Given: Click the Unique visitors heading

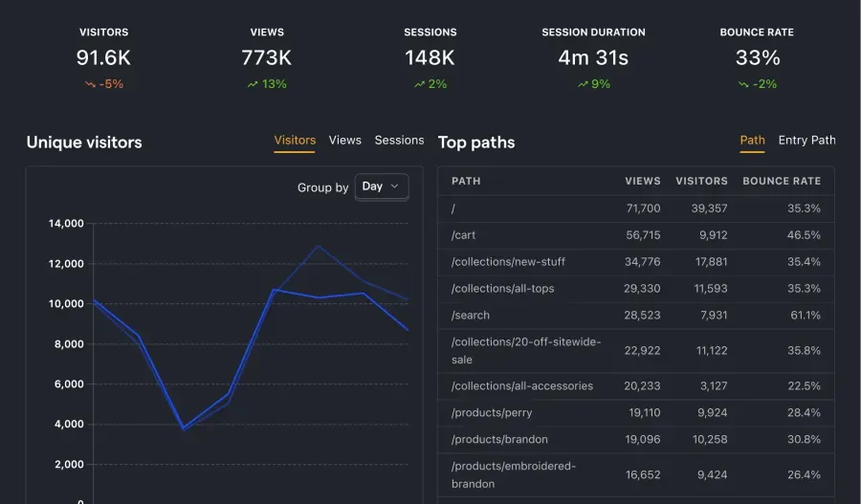Looking at the screenshot, I should [x=84, y=142].
